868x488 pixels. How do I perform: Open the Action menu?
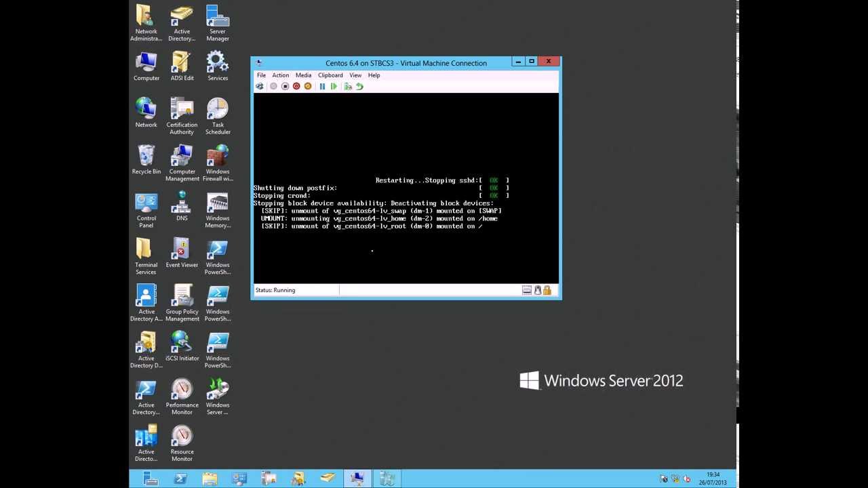[281, 75]
